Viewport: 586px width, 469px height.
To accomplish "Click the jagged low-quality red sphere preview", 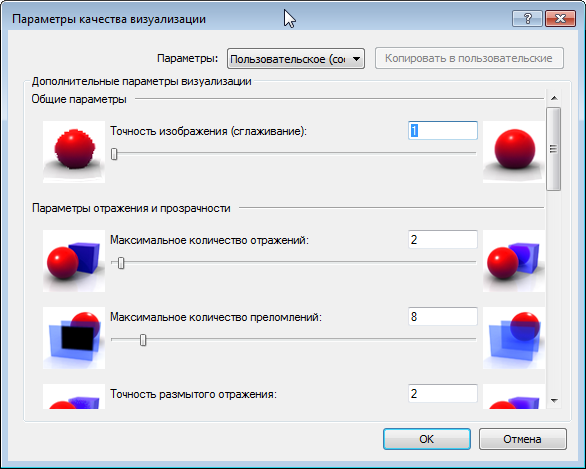I will (x=74, y=152).
